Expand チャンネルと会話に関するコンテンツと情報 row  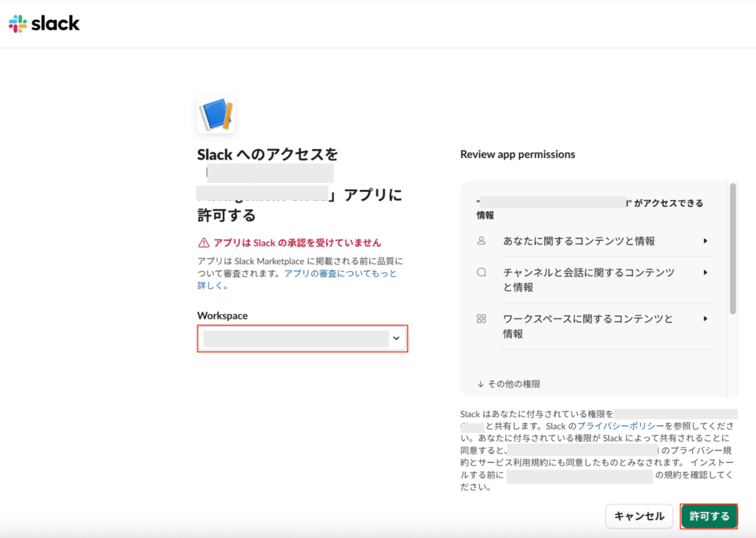point(593,280)
